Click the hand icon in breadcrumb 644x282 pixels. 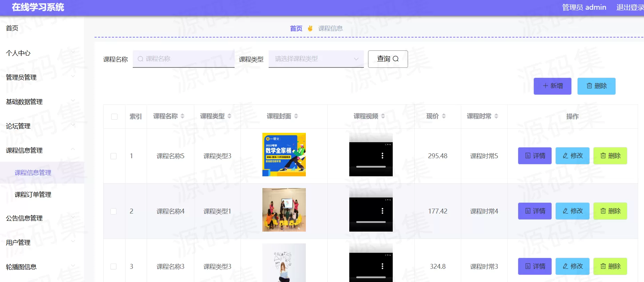pyautogui.click(x=310, y=29)
